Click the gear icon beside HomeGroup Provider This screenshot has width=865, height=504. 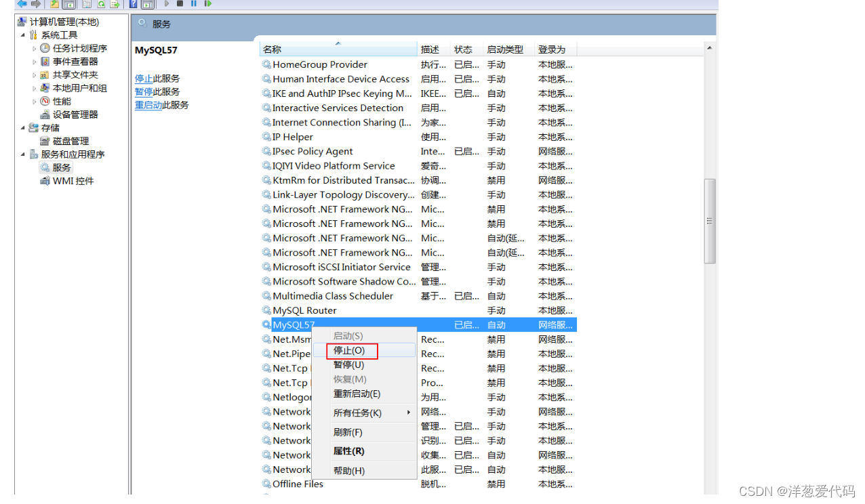pyautogui.click(x=266, y=64)
